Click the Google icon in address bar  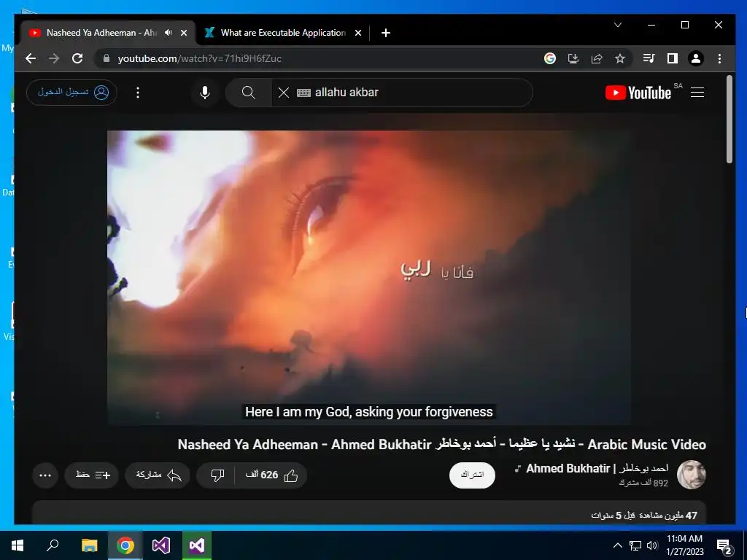(x=550, y=58)
